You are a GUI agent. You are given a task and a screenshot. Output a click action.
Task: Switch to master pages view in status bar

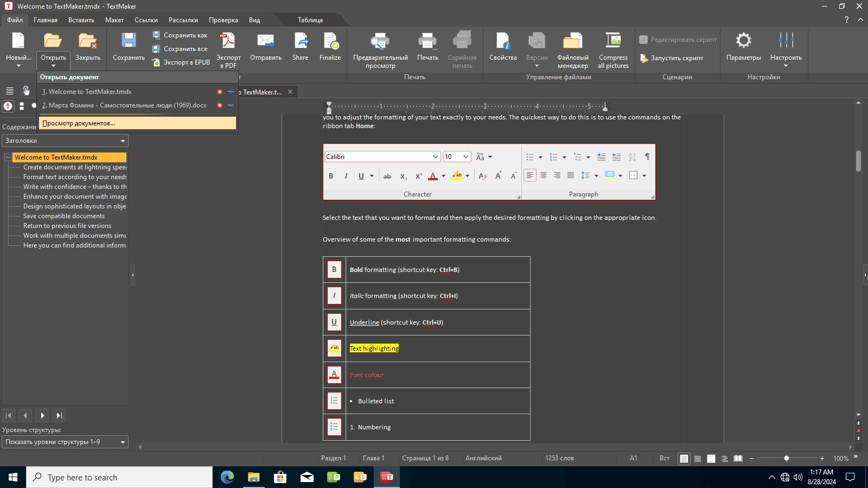711,459
